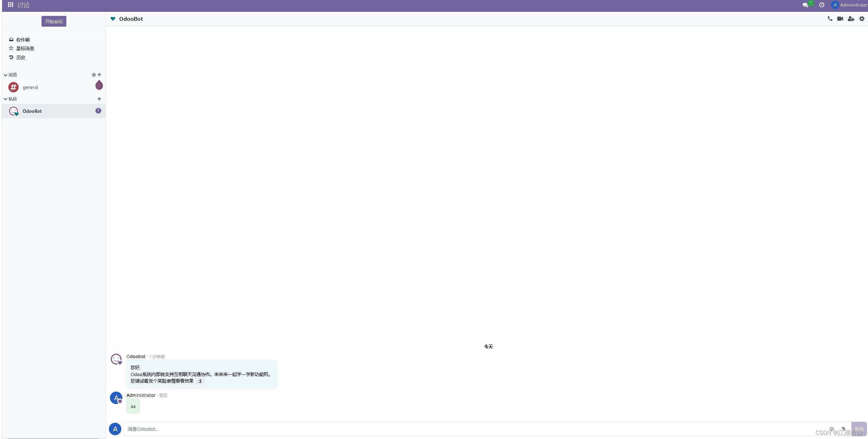Click the add users icon

point(851,19)
